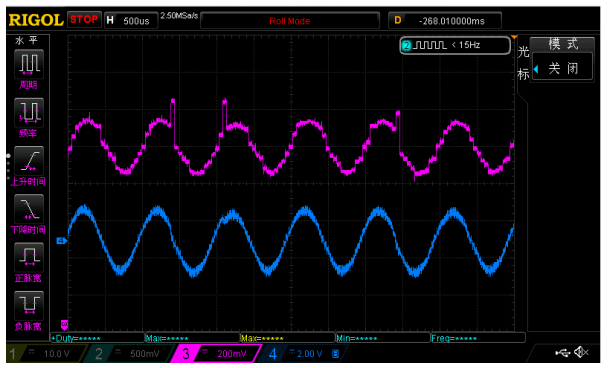614x368 pixels.
Task: Click the Min measurement readout
Action: click(383, 338)
